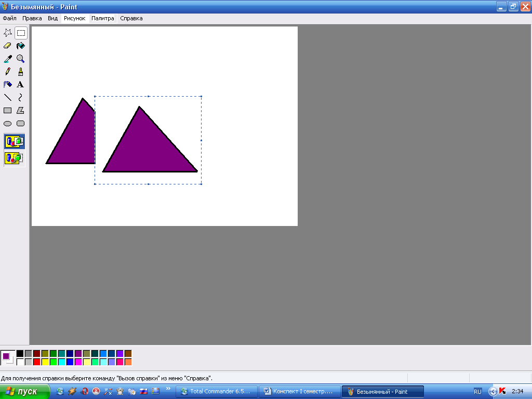Pick the Rectangle shape tool
This screenshot has width=532, height=399.
pyautogui.click(x=7, y=110)
